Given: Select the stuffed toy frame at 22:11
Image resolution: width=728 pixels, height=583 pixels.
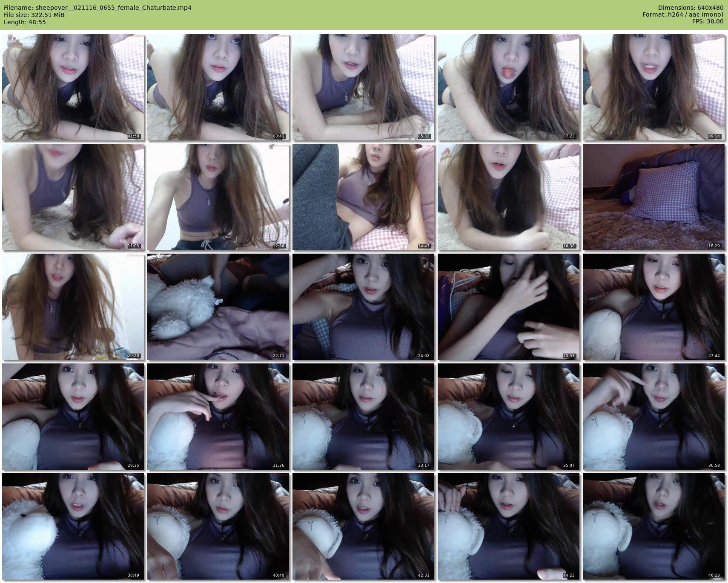Looking at the screenshot, I should [218, 307].
